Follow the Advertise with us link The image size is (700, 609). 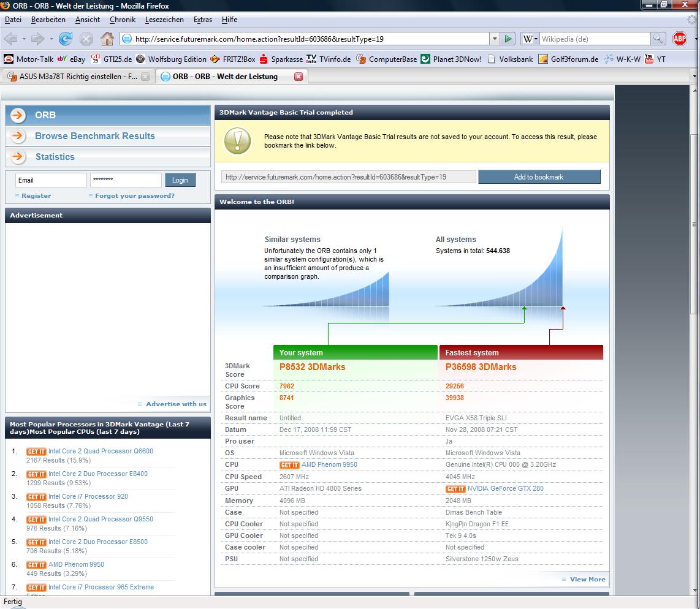click(x=176, y=404)
